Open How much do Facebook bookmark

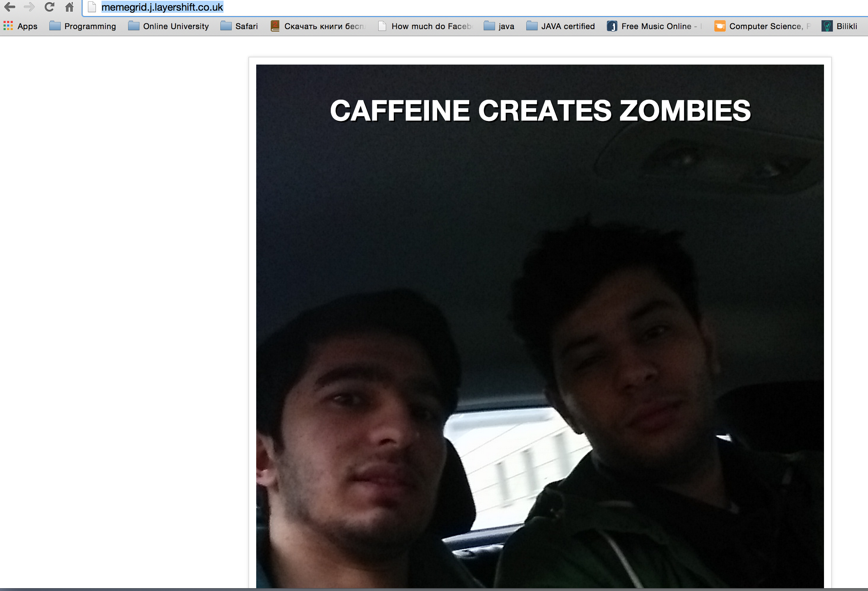coord(426,26)
